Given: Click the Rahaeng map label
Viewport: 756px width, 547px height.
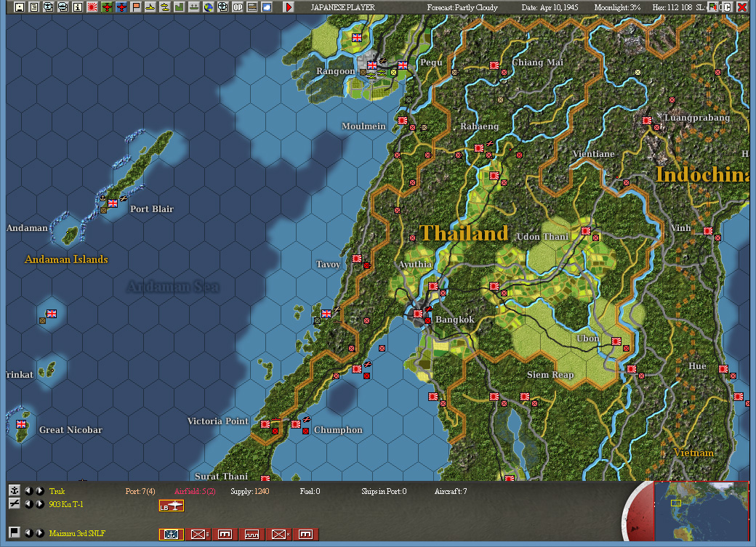Looking at the screenshot, I should pos(479,126).
